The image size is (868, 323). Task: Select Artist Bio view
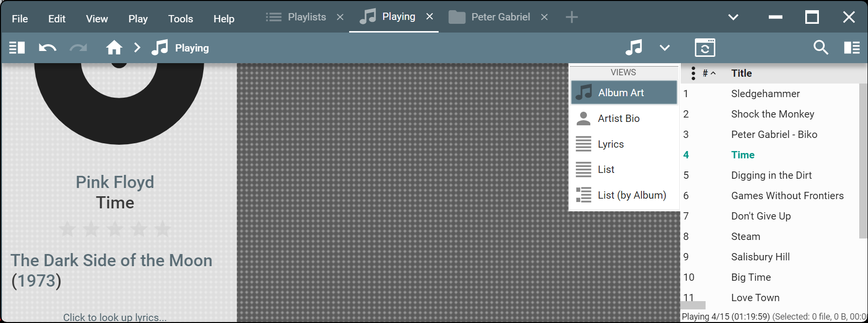(619, 119)
